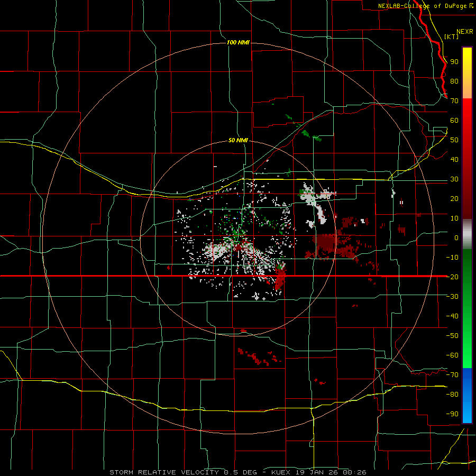476x476 pixels.
Task: Select the -80 scale value
Action: click(452, 395)
